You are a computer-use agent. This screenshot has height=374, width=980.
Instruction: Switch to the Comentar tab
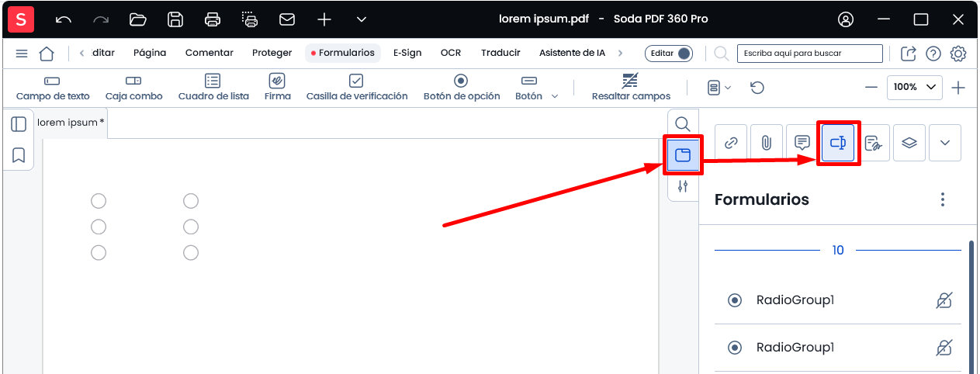(x=210, y=53)
